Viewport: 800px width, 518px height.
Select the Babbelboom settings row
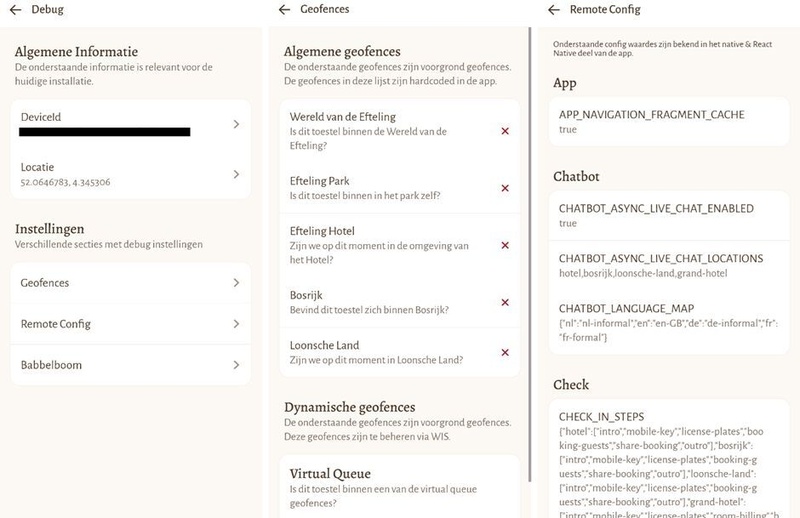pyautogui.click(x=131, y=365)
